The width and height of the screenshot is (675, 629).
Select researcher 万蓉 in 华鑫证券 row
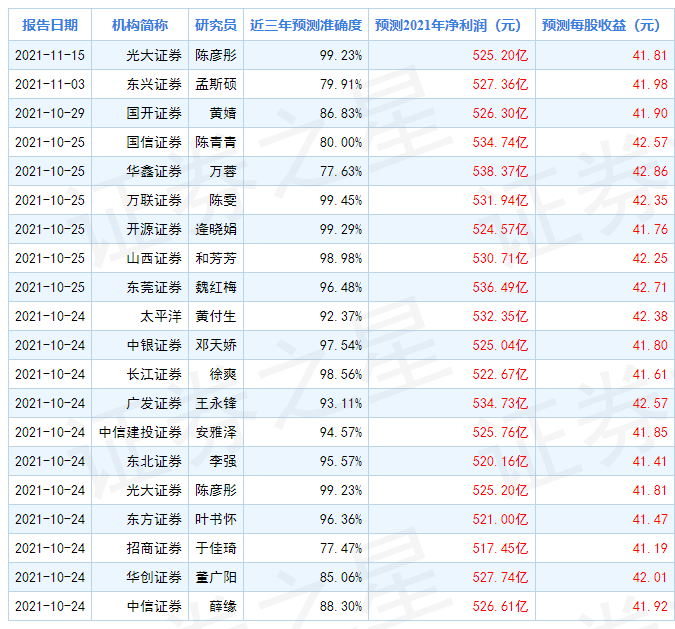pos(222,171)
